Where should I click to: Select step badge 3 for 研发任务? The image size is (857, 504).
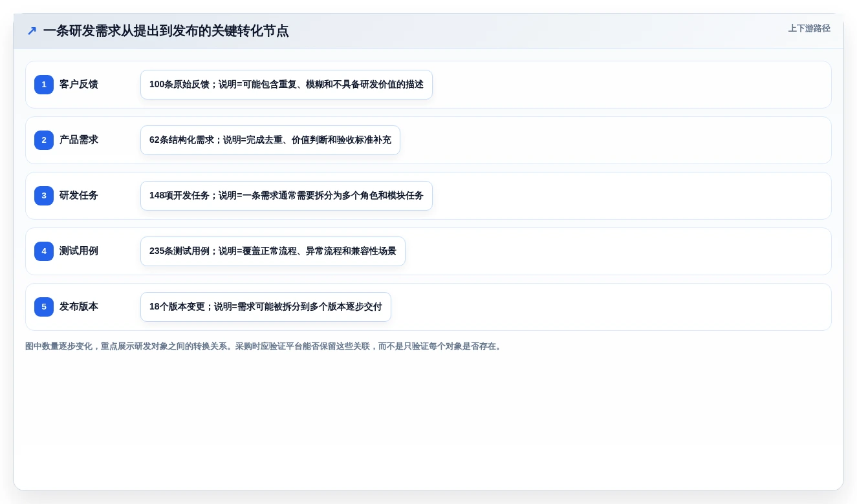click(44, 196)
